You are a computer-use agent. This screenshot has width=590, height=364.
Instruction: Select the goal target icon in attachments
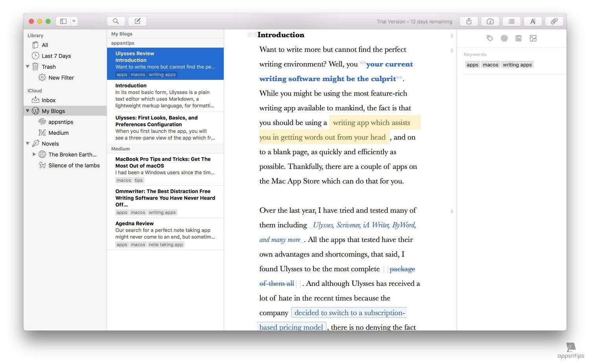pyautogui.click(x=504, y=38)
